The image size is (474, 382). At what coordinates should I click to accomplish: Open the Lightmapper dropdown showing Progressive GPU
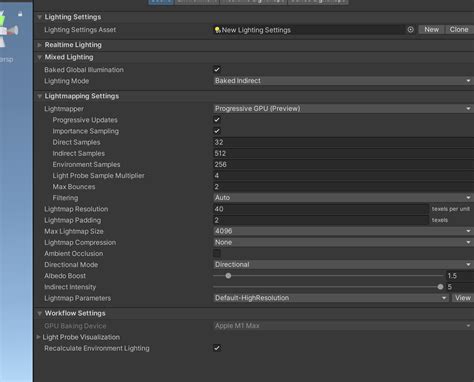(x=343, y=109)
